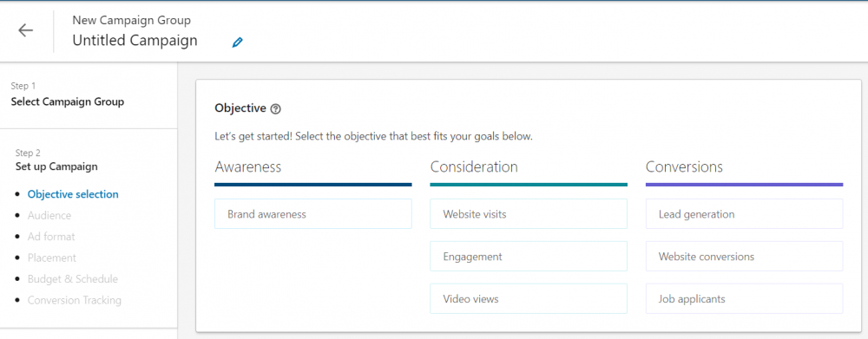Open Budget & Schedule step

(x=73, y=279)
